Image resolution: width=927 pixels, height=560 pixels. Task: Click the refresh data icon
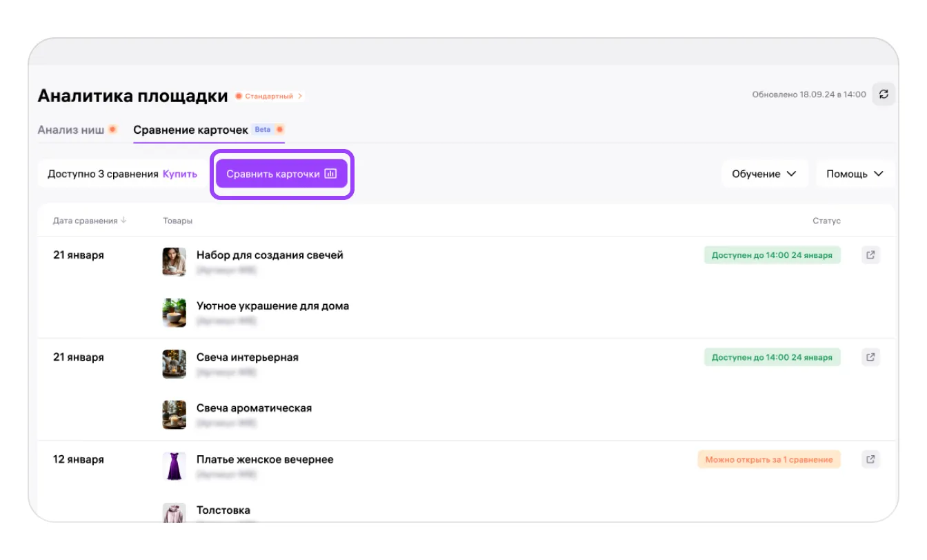click(884, 94)
